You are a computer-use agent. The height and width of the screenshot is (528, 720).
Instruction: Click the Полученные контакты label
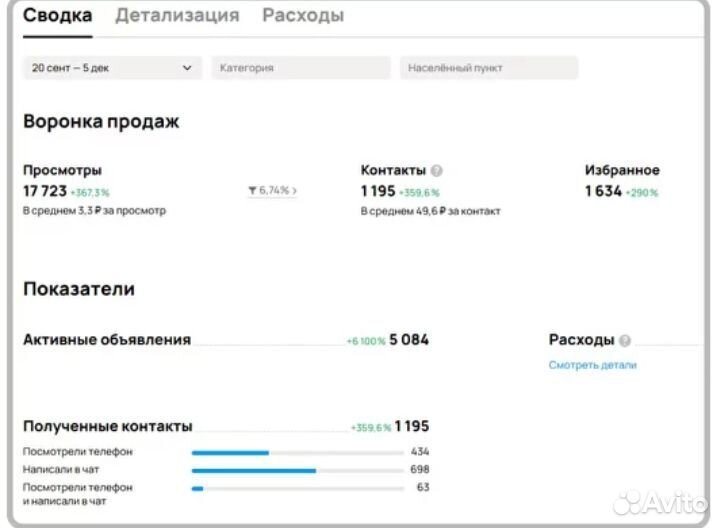point(108,426)
